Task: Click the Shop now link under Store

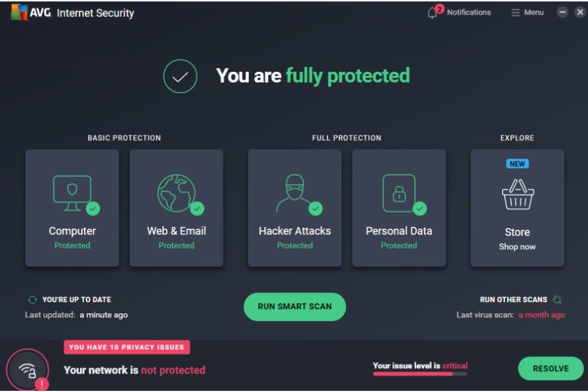Action: tap(517, 247)
